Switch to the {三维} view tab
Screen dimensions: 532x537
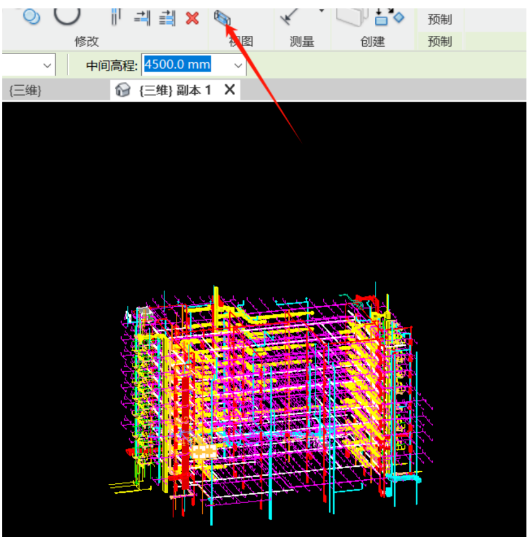coord(25,91)
